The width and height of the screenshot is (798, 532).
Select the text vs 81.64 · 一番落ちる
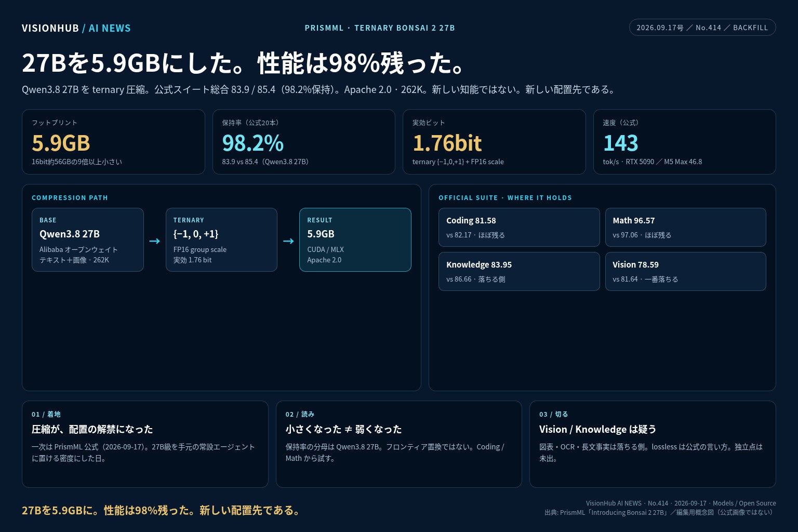pyautogui.click(x=645, y=279)
